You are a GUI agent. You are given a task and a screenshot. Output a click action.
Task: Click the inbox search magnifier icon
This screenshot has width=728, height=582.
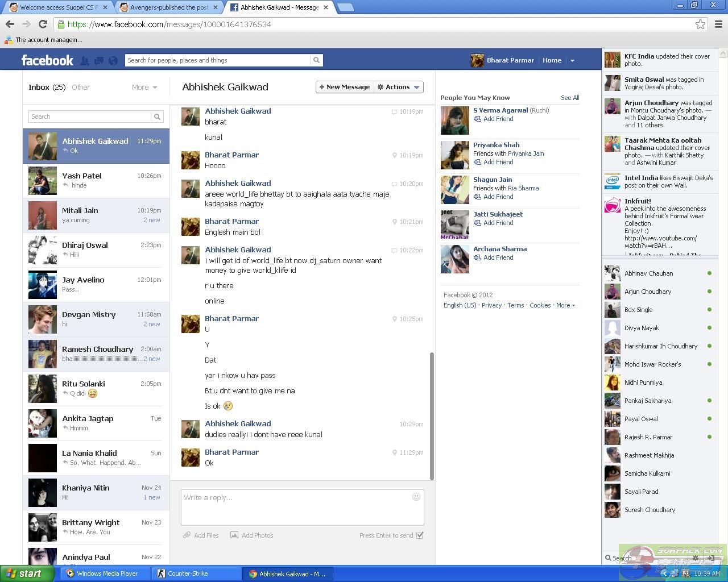click(158, 117)
